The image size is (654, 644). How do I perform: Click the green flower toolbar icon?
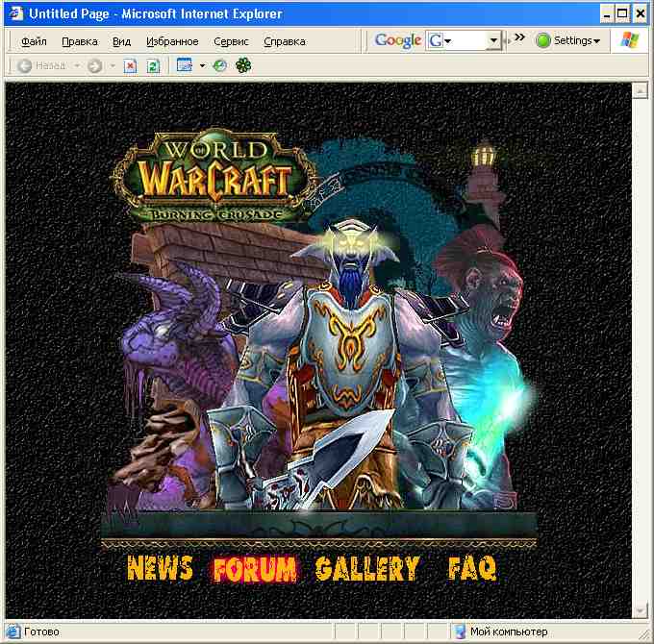(x=243, y=65)
